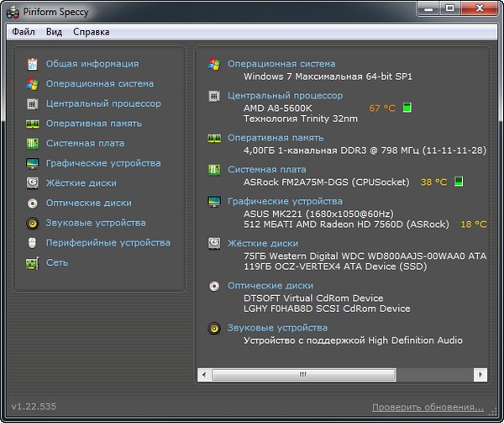Open the Файл menu
This screenshot has width=504, height=423.
point(24,32)
